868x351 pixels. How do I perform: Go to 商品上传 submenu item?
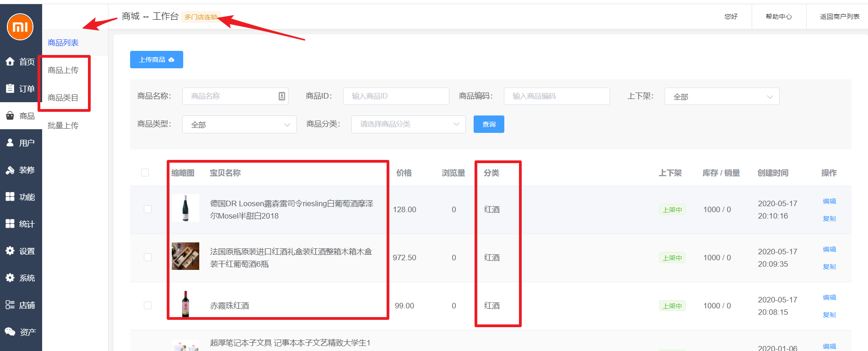pyautogui.click(x=63, y=70)
